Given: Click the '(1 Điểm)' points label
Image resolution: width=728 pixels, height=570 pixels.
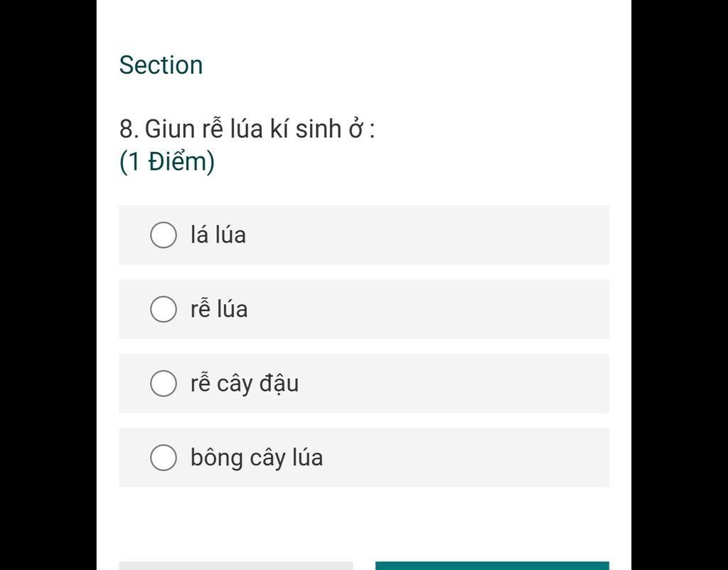Looking at the screenshot, I should coord(167,161).
